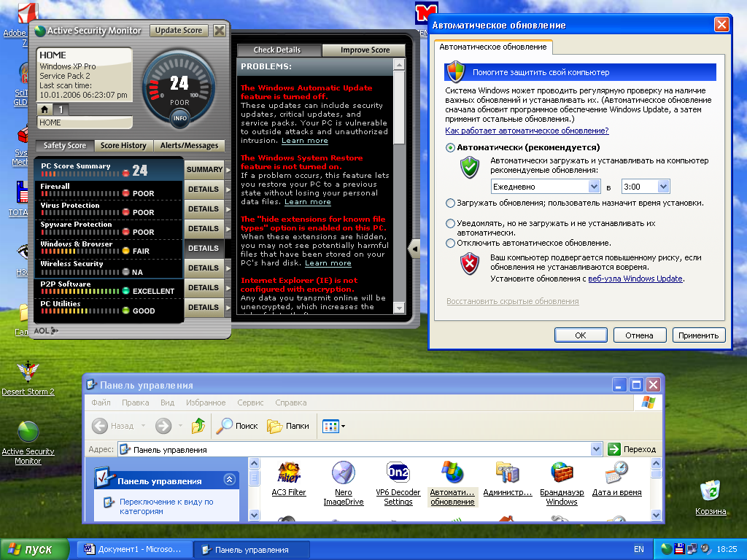Click the Поиск search toolbar button

click(237, 426)
